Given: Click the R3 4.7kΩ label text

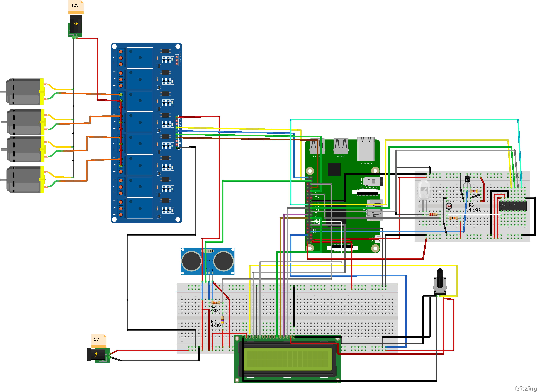Looking at the screenshot, I should 474,207.
